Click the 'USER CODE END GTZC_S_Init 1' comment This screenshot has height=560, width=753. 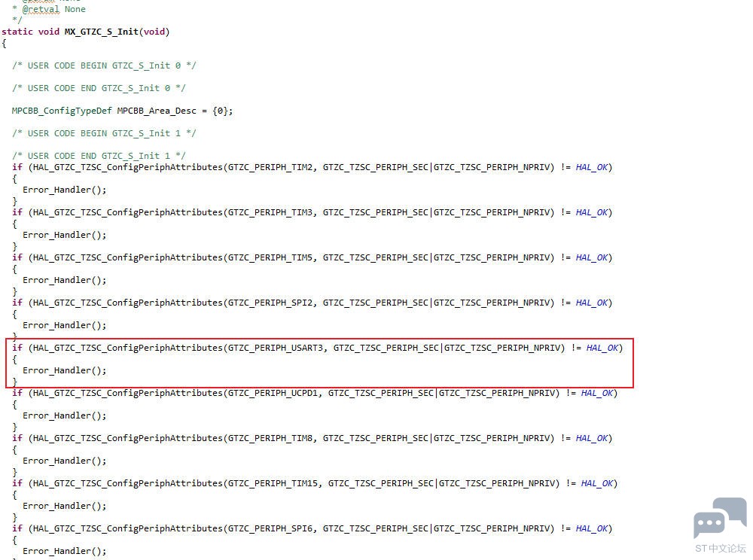pyautogui.click(x=99, y=156)
